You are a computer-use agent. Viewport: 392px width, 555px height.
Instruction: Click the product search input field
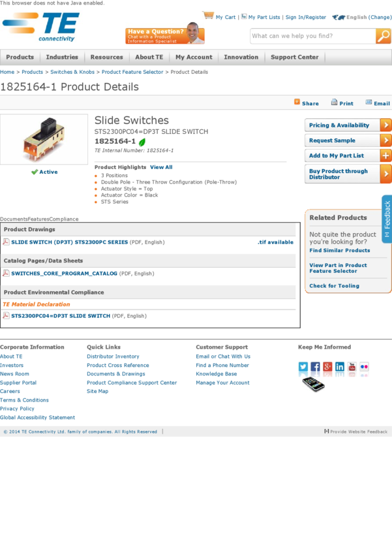point(312,36)
